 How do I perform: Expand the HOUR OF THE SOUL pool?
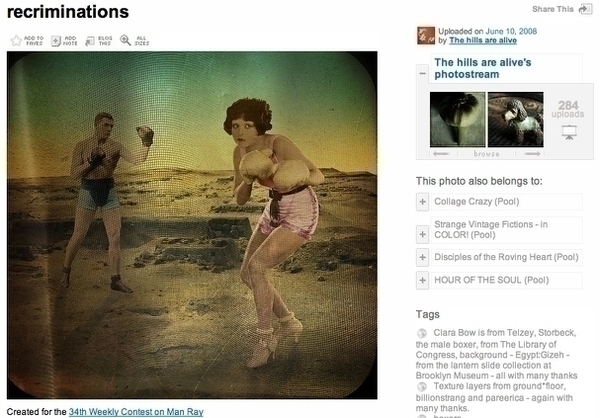click(x=422, y=280)
